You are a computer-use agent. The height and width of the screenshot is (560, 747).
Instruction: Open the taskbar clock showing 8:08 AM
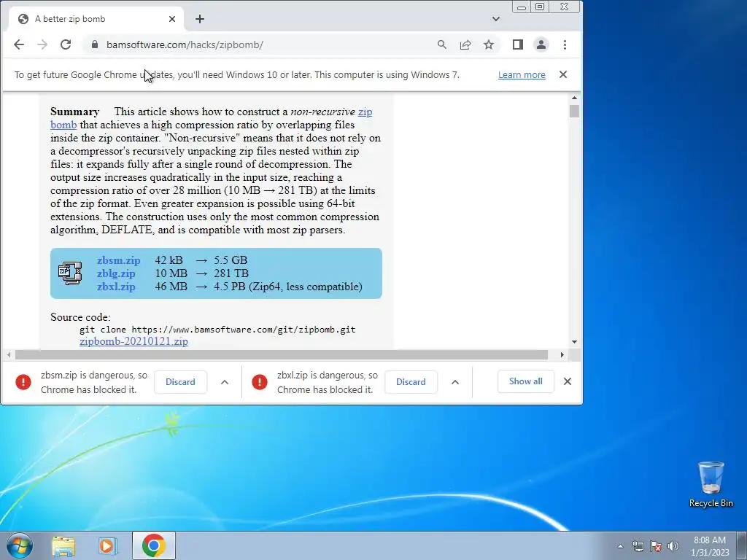pyautogui.click(x=710, y=546)
